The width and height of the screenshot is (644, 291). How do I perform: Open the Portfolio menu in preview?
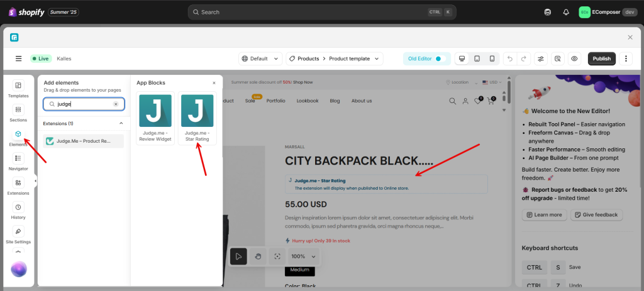tap(275, 101)
